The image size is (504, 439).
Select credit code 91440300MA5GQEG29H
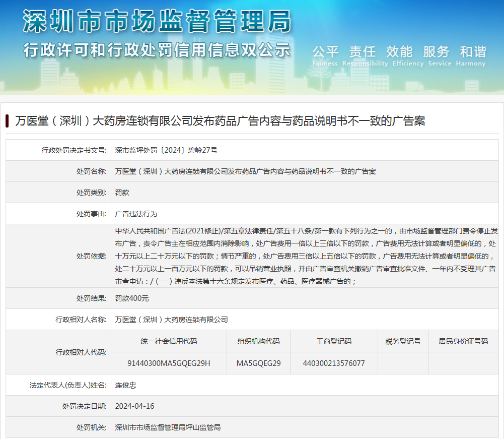(169, 363)
